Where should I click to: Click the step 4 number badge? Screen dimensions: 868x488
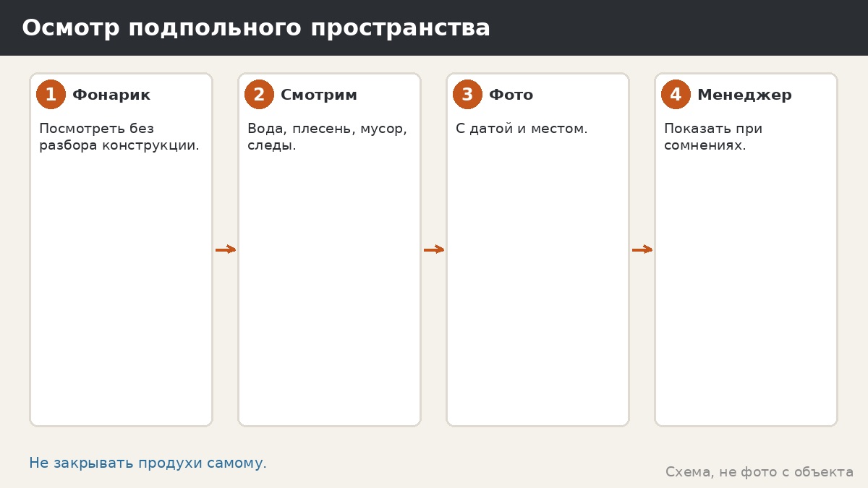point(676,95)
